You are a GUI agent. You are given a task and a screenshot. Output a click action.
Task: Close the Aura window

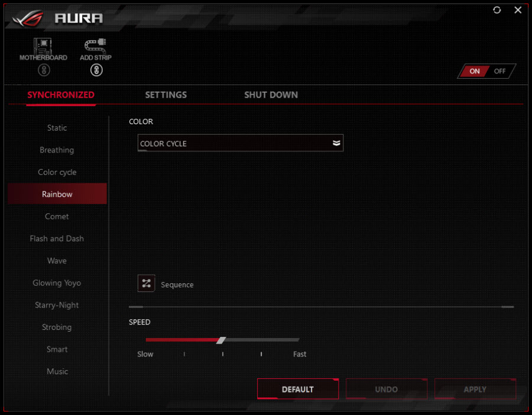tap(518, 10)
